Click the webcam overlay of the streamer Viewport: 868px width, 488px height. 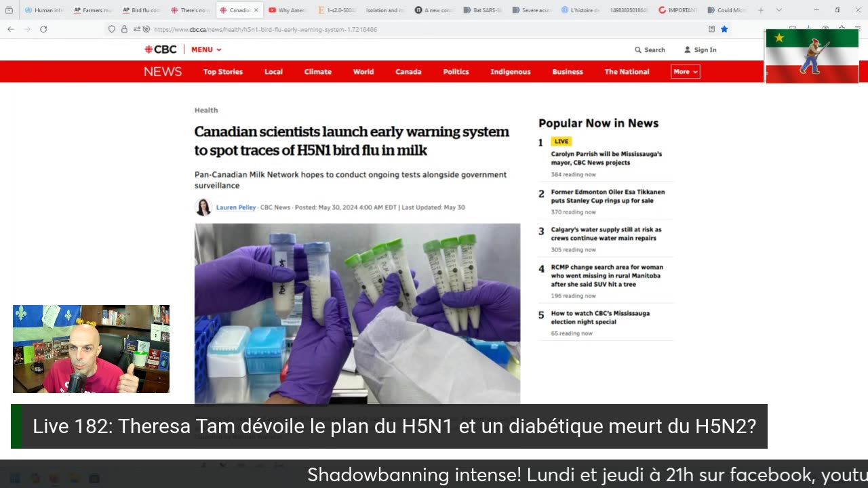[91, 349]
